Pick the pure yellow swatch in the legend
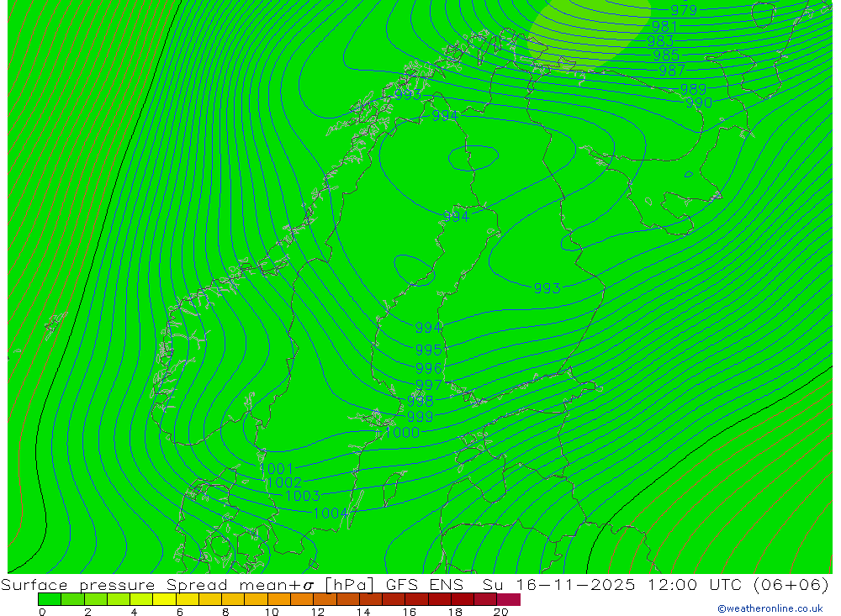Image resolution: width=841 pixels, height=616 pixels. pos(164,599)
